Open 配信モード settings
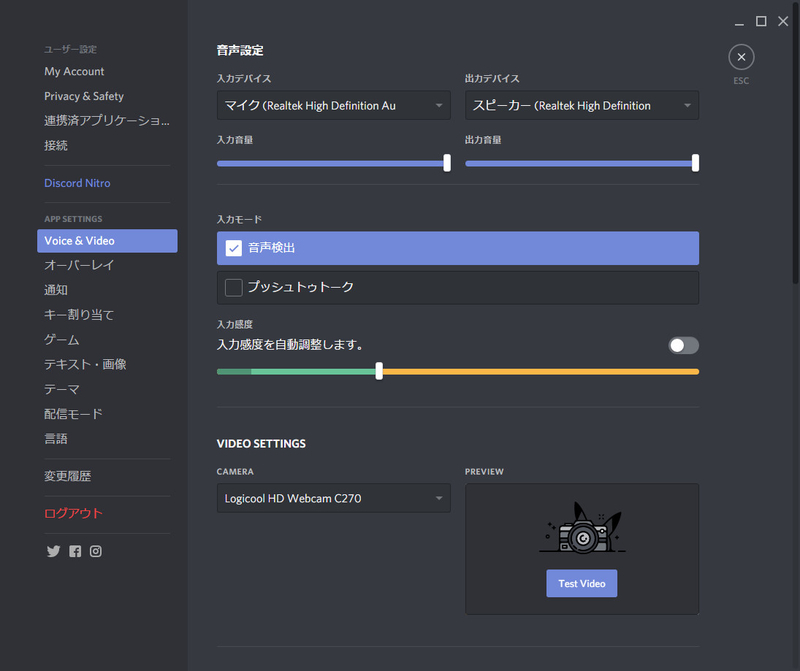Image resolution: width=800 pixels, height=671 pixels. click(73, 414)
